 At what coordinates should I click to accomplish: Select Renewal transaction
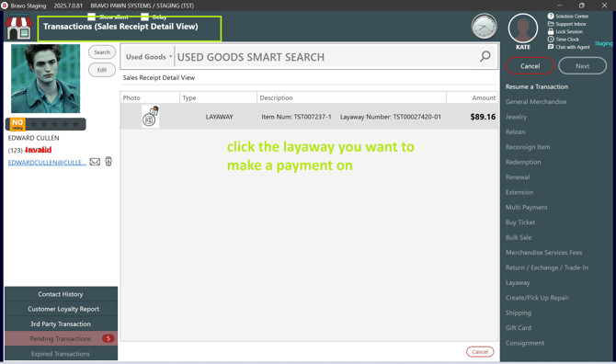(x=518, y=177)
